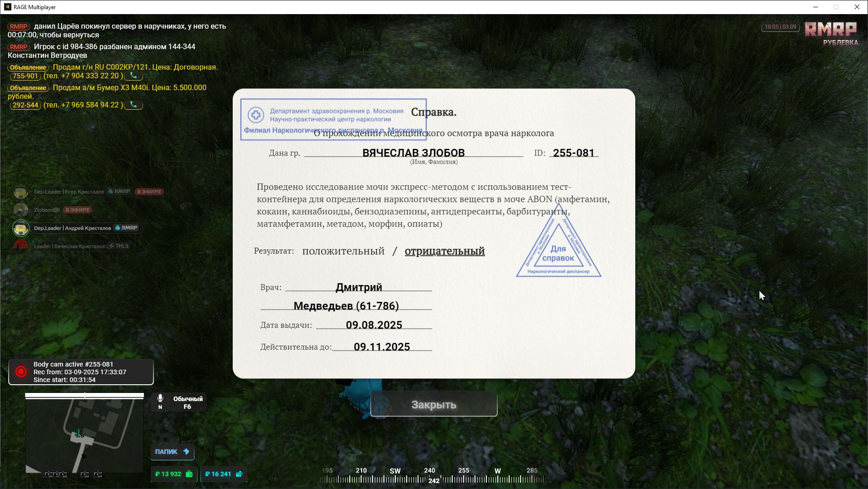Click 'В ЭФИРЕ' badge next to Zloboov
868x489 pixels.
tap(77, 210)
